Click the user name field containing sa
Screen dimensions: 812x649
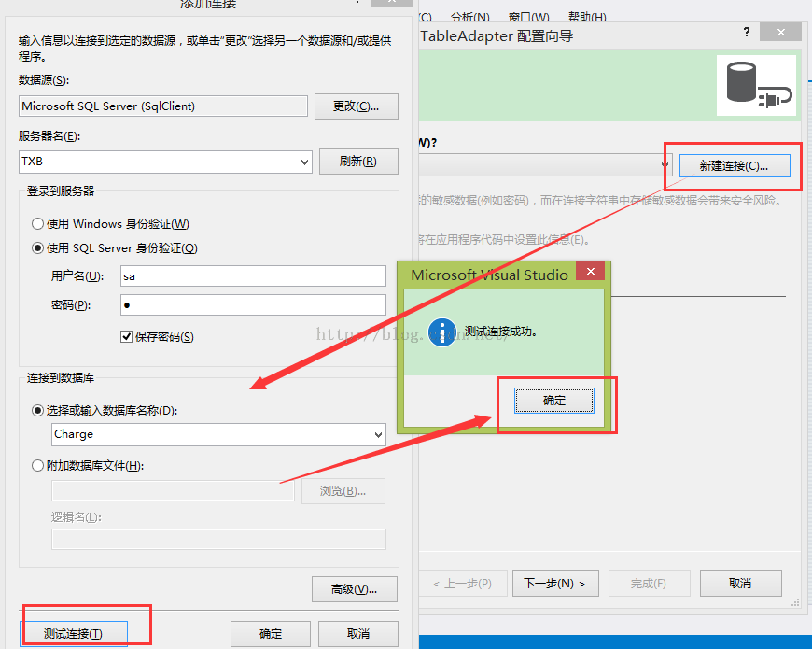coord(253,276)
